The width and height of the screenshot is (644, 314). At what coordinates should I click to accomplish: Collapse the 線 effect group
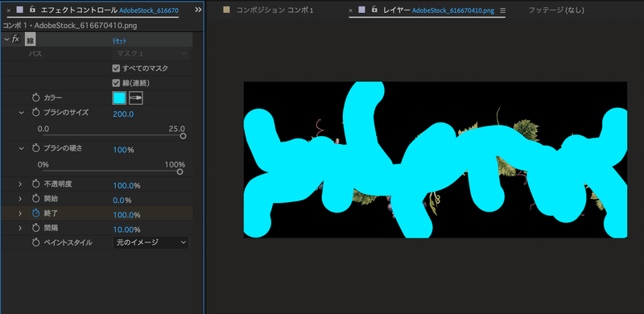click(x=6, y=39)
